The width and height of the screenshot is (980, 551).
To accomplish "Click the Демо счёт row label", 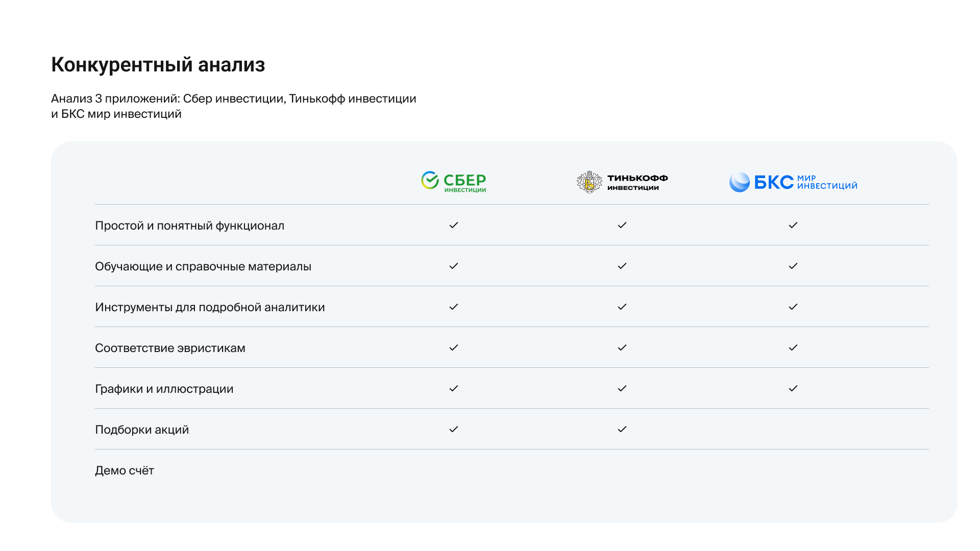I will tap(125, 470).
